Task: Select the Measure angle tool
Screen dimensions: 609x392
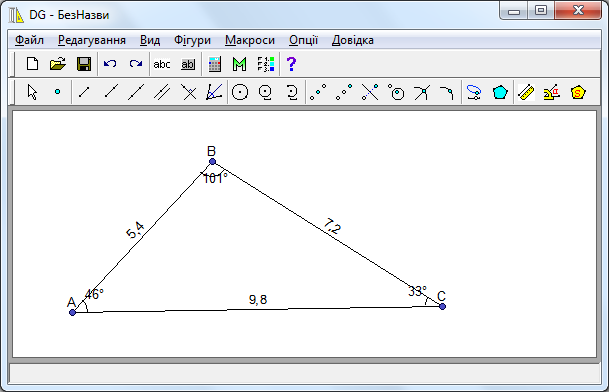Action: click(552, 92)
